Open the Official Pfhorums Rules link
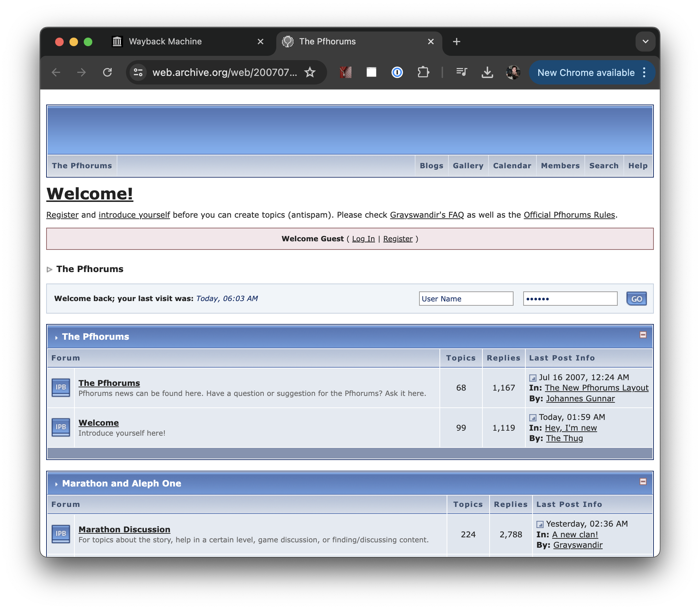The width and height of the screenshot is (700, 610). (569, 215)
